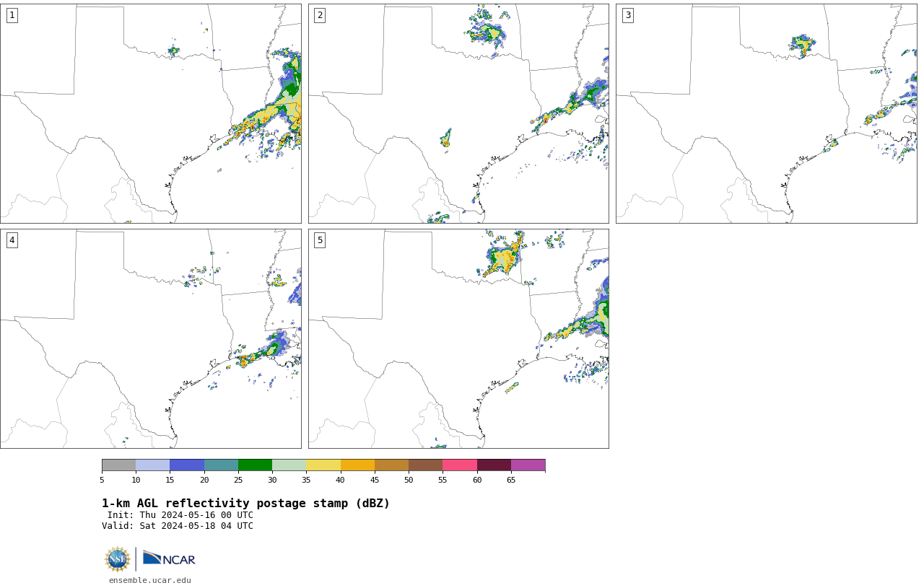The height and width of the screenshot is (588, 924).
Task: Click the colorbar tick label 65
Action: tap(511, 481)
